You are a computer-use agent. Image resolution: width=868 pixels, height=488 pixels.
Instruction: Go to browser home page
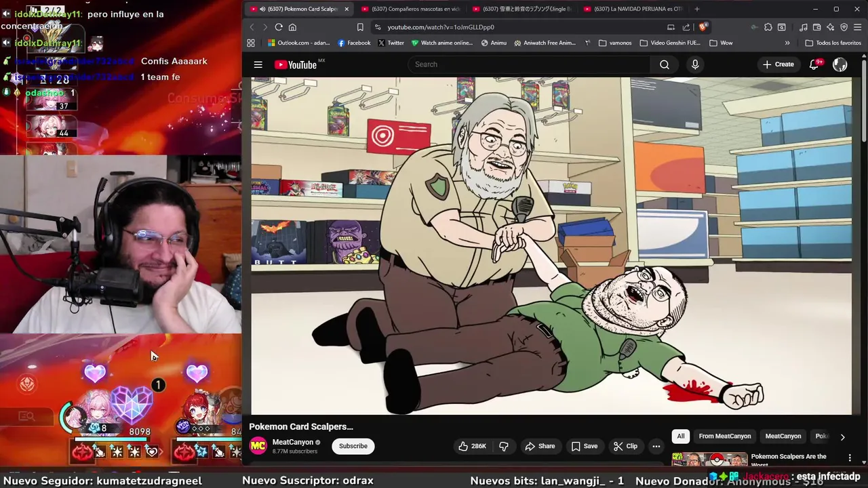tap(292, 27)
